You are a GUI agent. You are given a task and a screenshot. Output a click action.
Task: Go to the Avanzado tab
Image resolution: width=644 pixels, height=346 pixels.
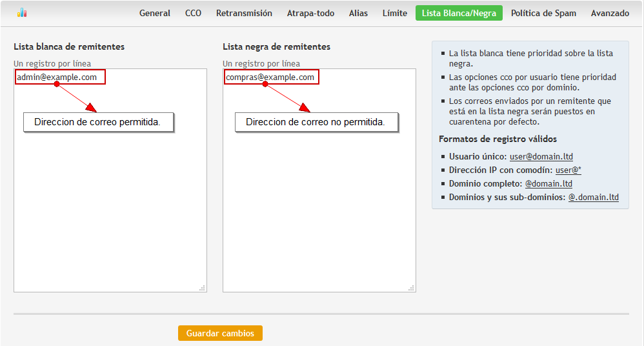click(x=610, y=13)
